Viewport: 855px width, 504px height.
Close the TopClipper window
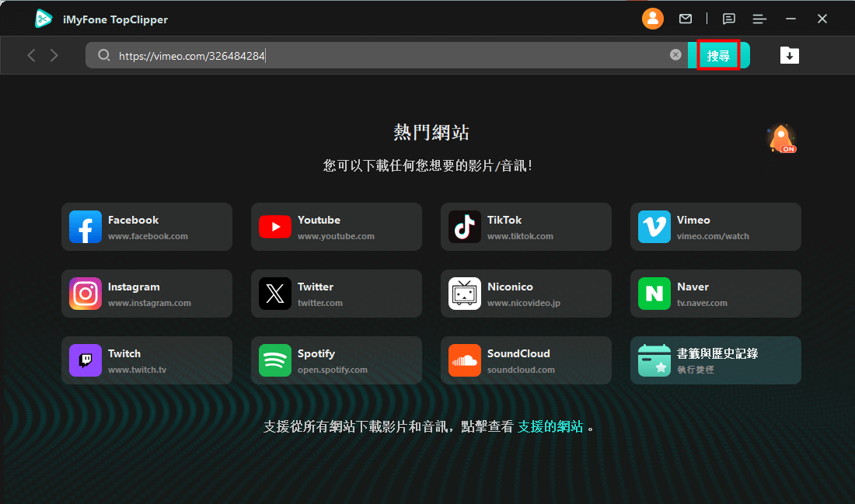pyautogui.click(x=822, y=19)
